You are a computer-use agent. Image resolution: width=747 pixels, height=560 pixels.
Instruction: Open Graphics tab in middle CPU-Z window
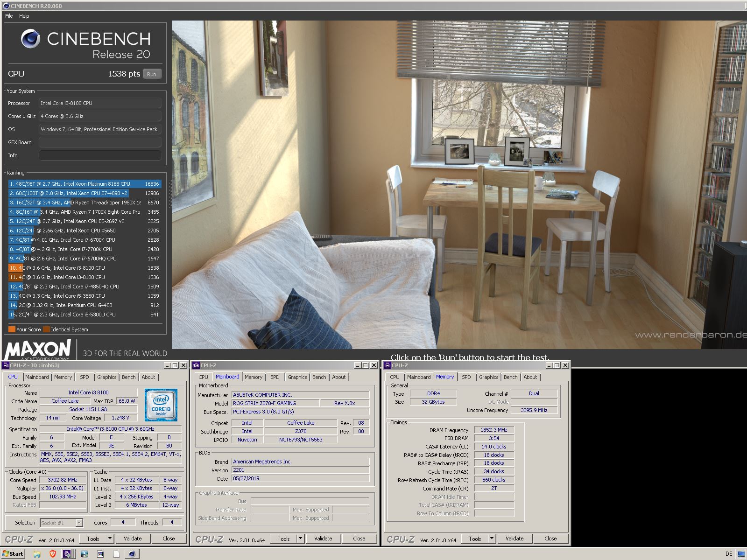click(297, 377)
